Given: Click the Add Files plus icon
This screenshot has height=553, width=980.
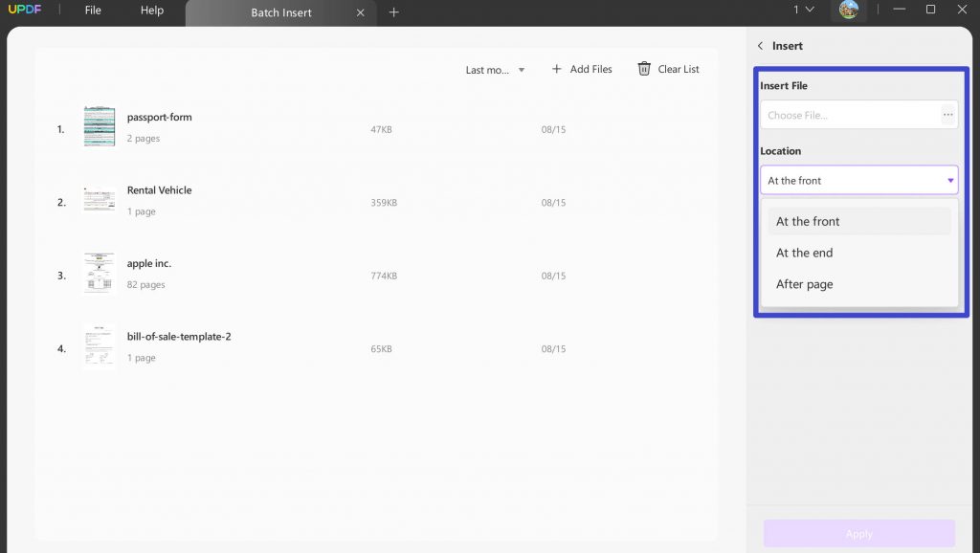Looking at the screenshot, I should (554, 69).
